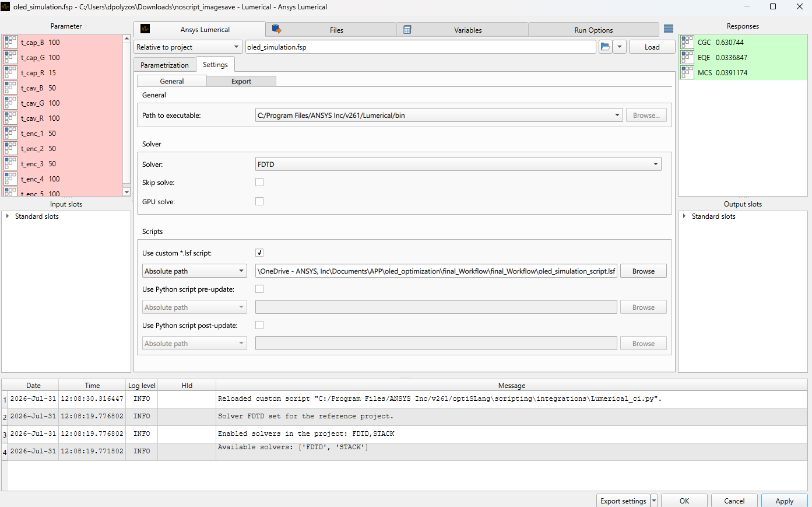Select log row 'Enabled solvers in the project: FDTD,STACK'
Image resolution: width=812 pixels, height=507 pixels.
(x=404, y=434)
